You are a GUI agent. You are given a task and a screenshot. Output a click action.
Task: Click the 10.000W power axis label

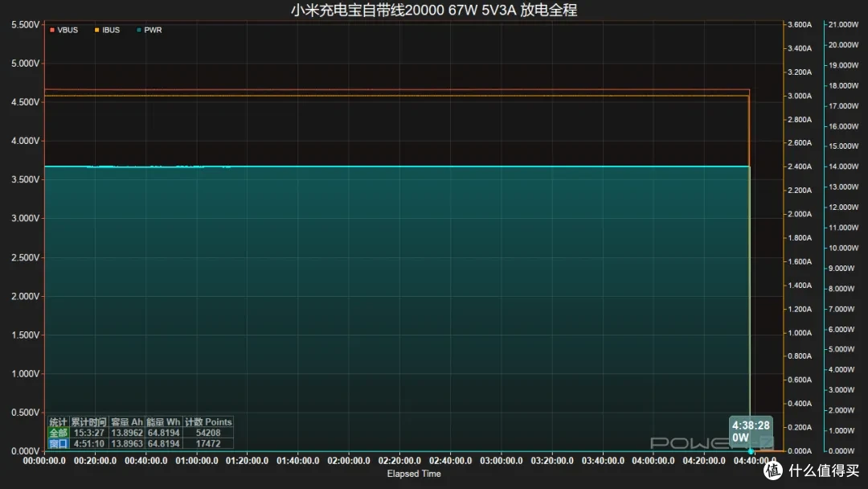pyautogui.click(x=844, y=248)
